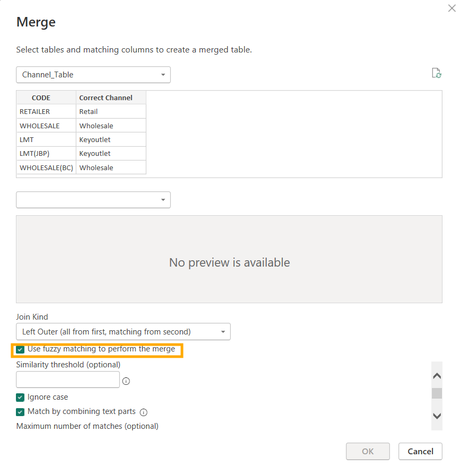The width and height of the screenshot is (460, 476).
Task: Click Keyoutlet cell in LMT row
Action: point(111,139)
